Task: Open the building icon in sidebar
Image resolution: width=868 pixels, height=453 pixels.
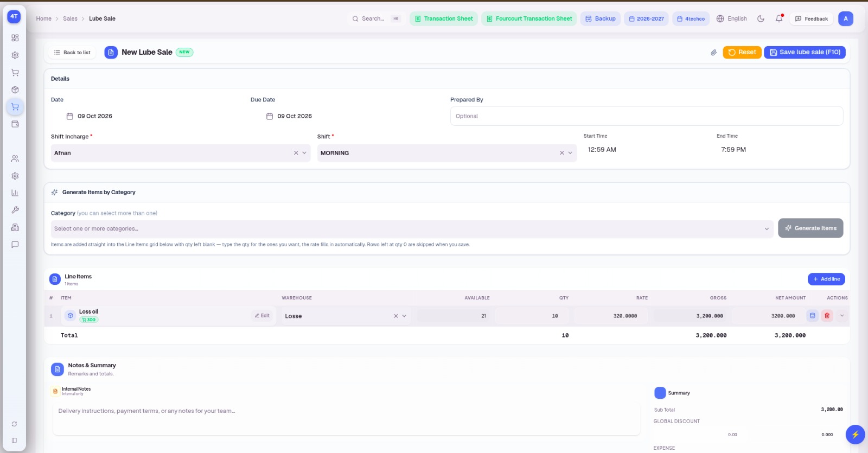Action: point(15,228)
